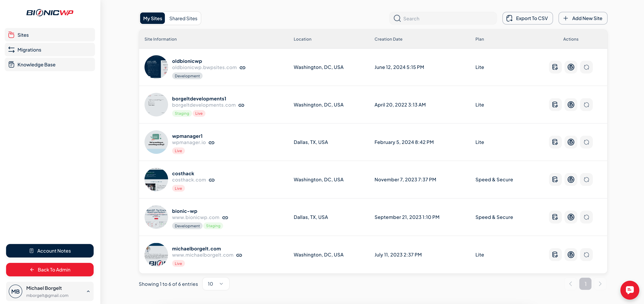Screen dimensions: 644x304
Task: Open the borgeltdevelopments1 site name
Action: (199, 99)
